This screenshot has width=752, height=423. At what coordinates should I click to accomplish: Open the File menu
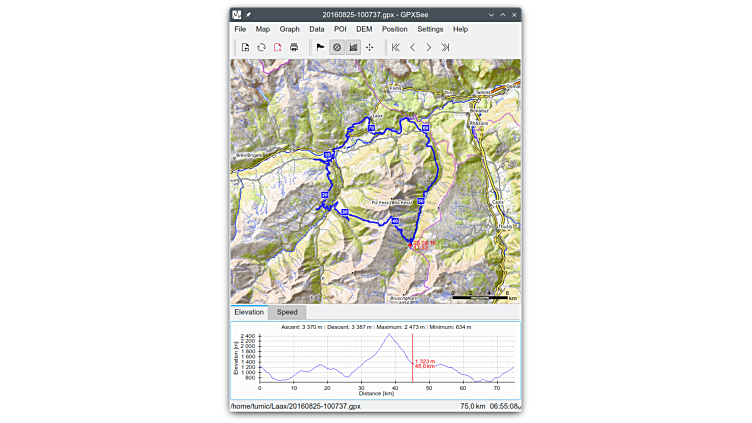[x=240, y=29]
